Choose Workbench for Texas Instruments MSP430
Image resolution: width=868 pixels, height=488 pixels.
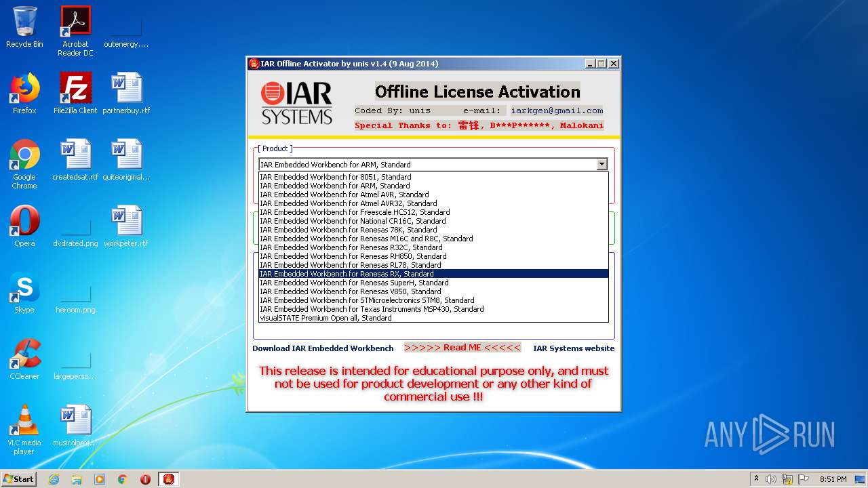[433, 309]
